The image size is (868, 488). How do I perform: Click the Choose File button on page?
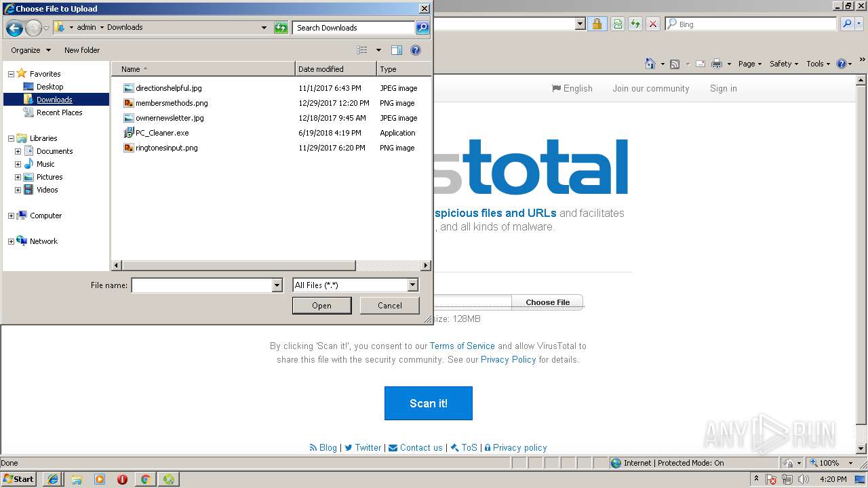(x=547, y=302)
